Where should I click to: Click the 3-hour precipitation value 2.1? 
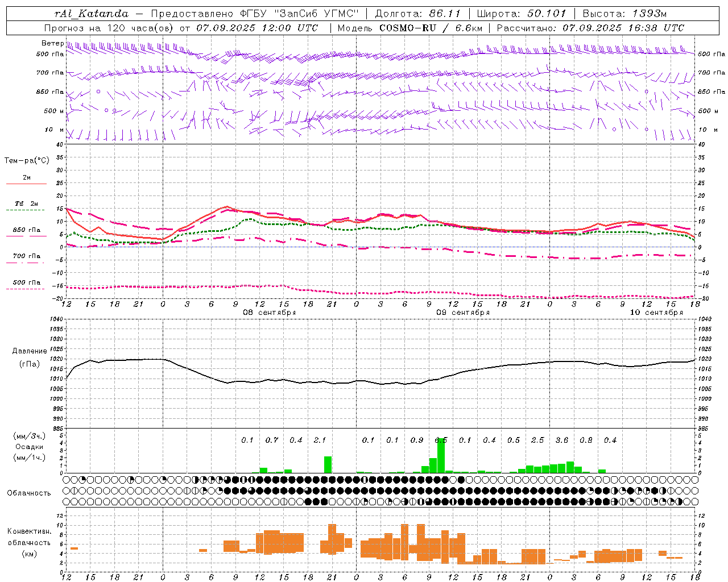[x=320, y=440]
